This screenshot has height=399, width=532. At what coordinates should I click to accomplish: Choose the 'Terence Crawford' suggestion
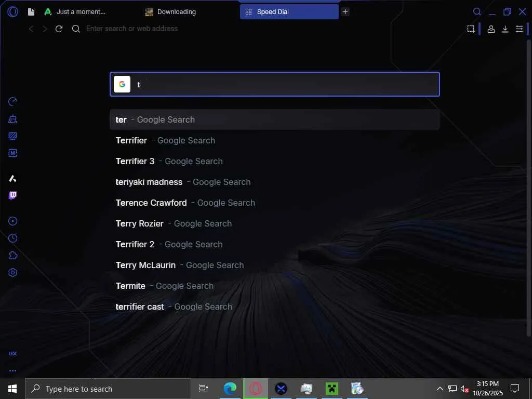[275, 203]
